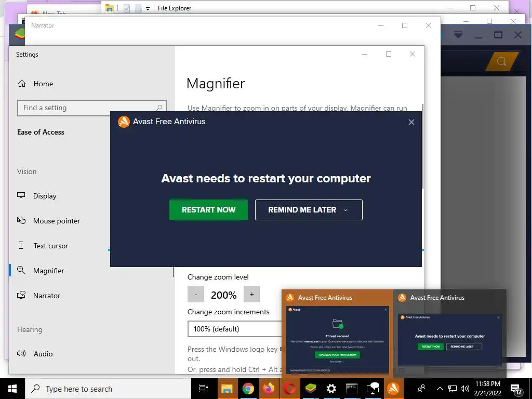Click the search magnifier in settings box
The width and height of the screenshot is (532, 399).
159,108
